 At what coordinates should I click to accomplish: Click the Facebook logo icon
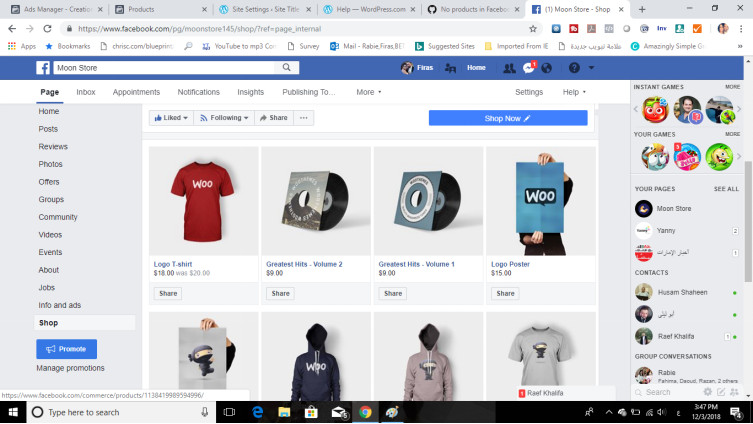tap(43, 68)
